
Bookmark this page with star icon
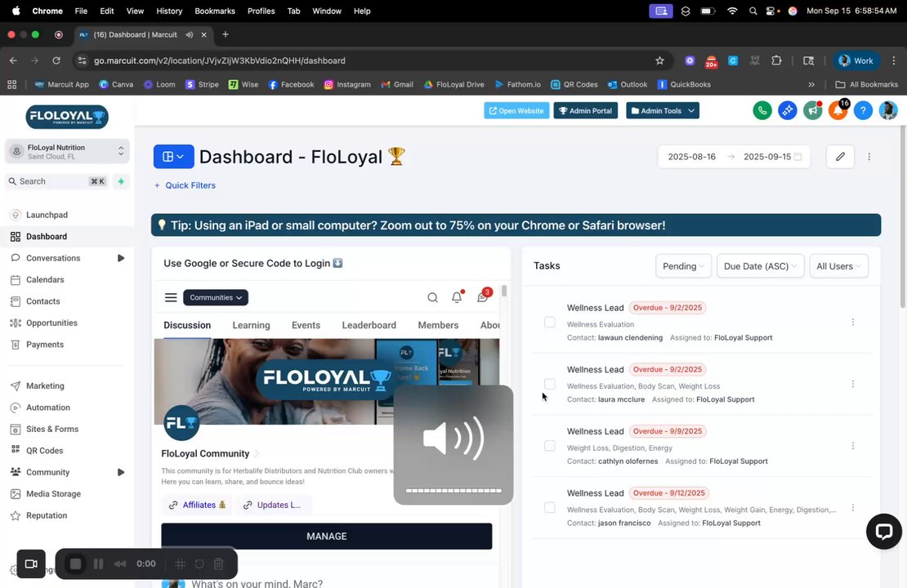[659, 60]
